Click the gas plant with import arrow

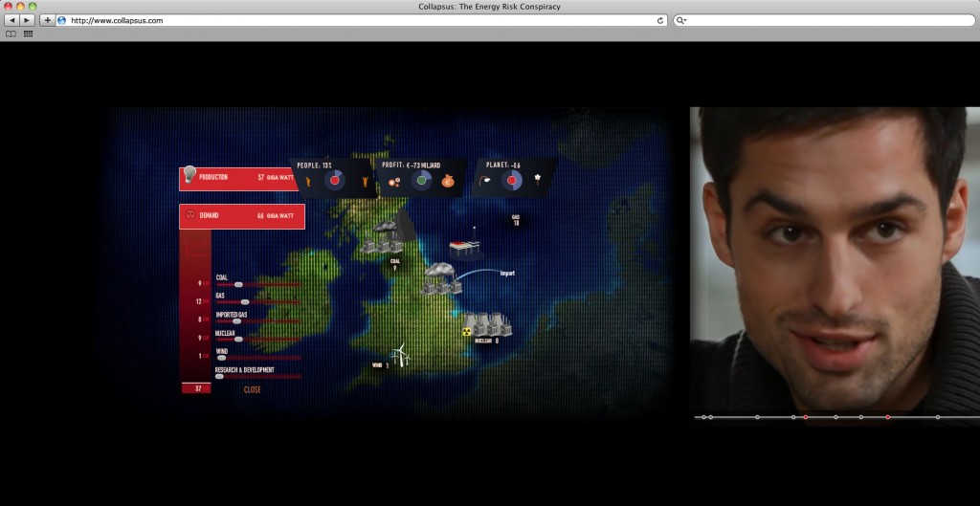tap(438, 278)
